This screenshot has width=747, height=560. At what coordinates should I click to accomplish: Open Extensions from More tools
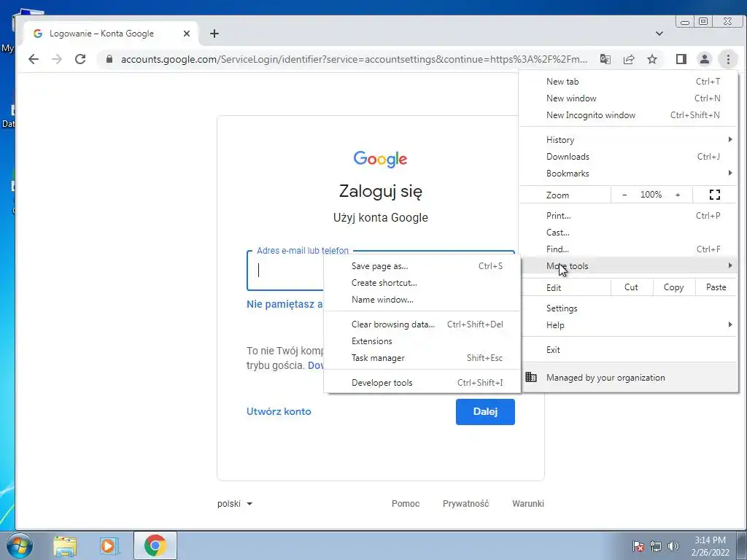pos(422,341)
